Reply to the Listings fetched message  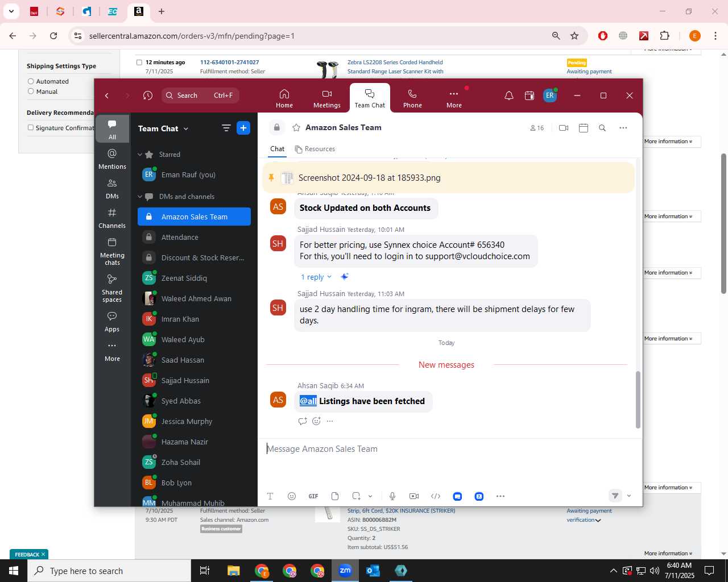pos(303,421)
